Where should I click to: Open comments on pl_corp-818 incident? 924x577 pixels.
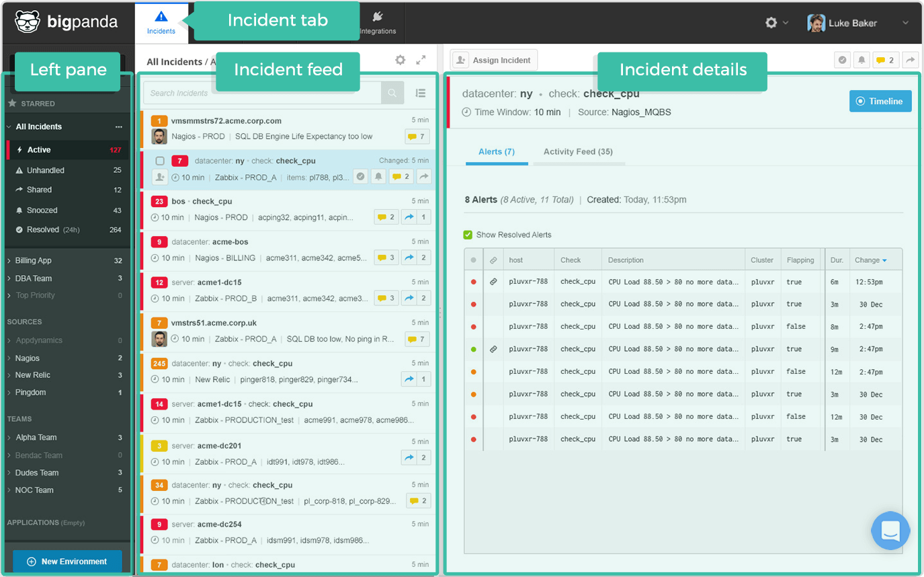(418, 501)
